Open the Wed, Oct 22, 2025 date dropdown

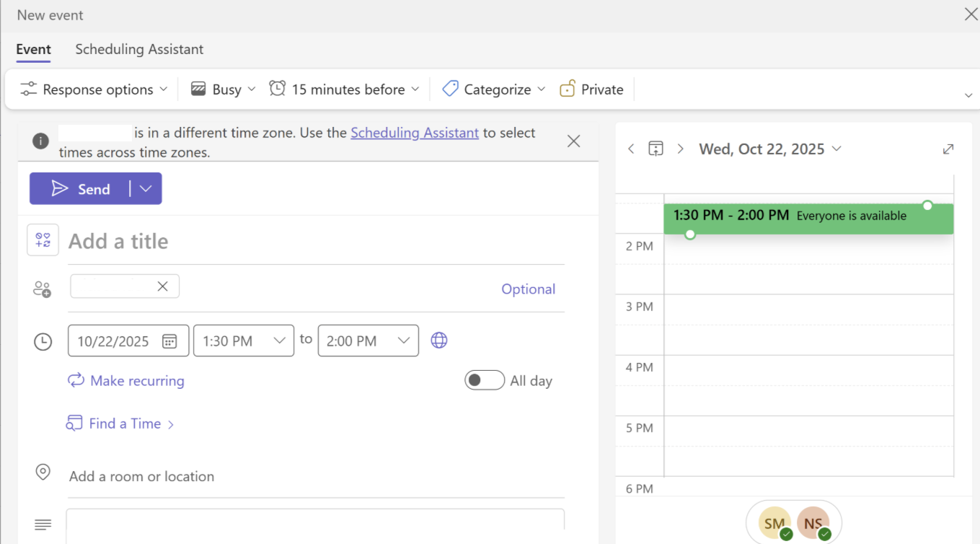(770, 149)
